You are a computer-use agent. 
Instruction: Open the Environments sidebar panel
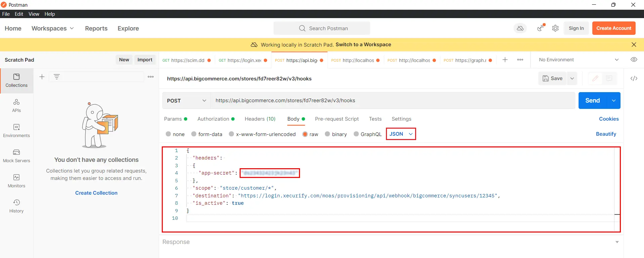16,131
